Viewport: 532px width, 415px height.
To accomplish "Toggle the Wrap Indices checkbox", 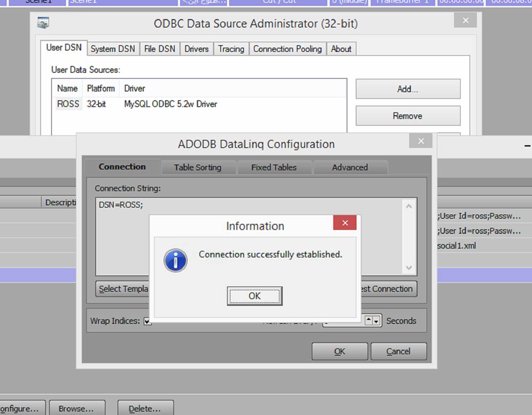I will tap(147, 321).
